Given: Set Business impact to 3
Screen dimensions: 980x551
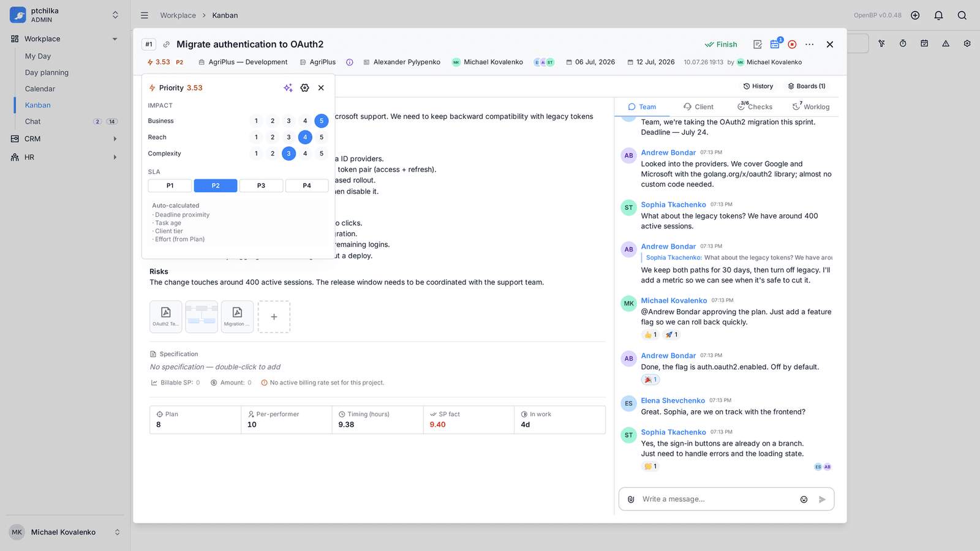Looking at the screenshot, I should tap(289, 121).
